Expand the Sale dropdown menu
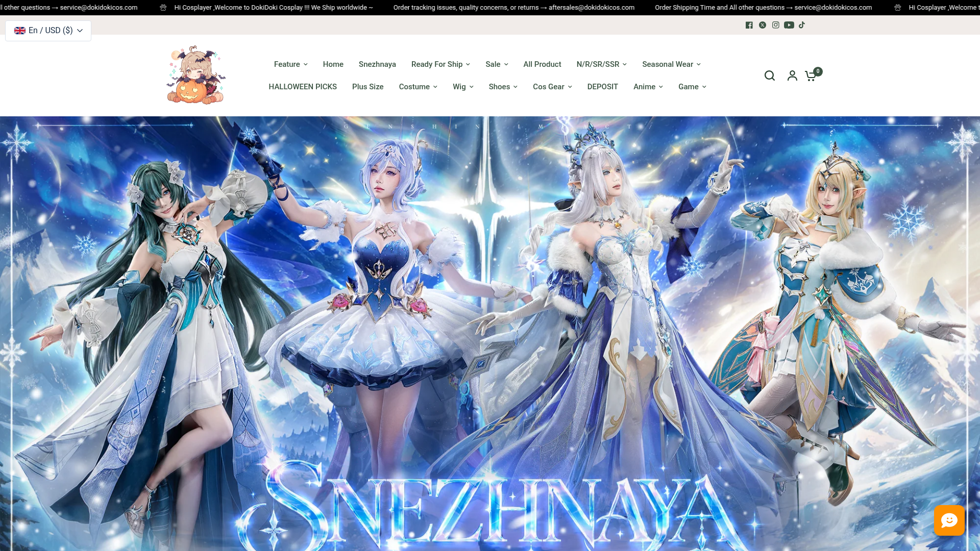The image size is (980, 551). tap(497, 64)
